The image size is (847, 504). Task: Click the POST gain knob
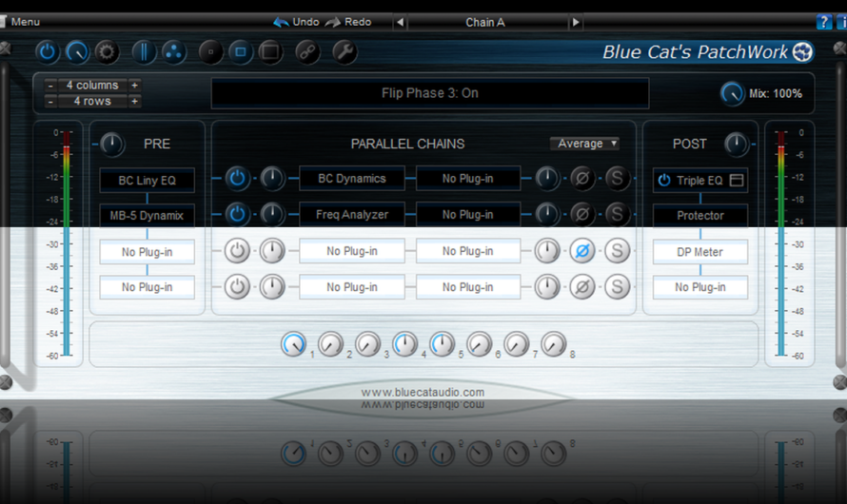tap(737, 145)
